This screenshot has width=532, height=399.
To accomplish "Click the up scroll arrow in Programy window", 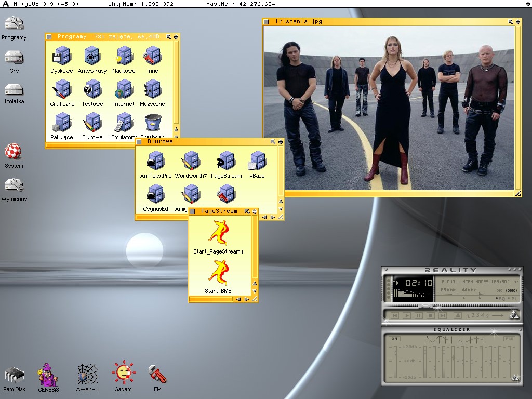I will click(176, 129).
